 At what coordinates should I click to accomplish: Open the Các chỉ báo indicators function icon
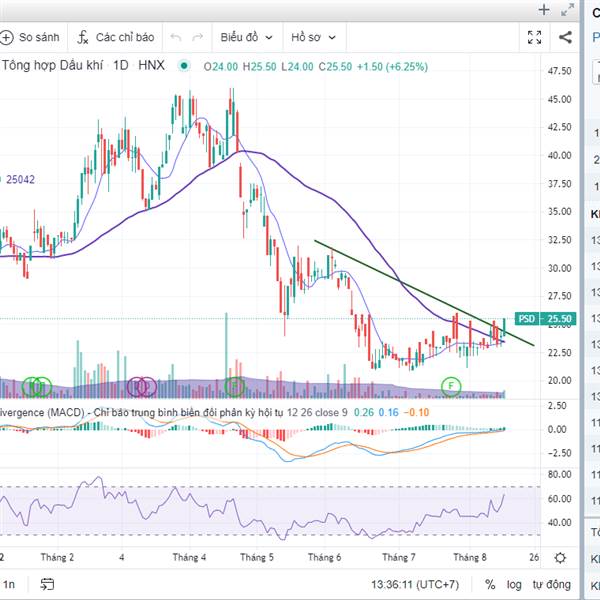84,38
